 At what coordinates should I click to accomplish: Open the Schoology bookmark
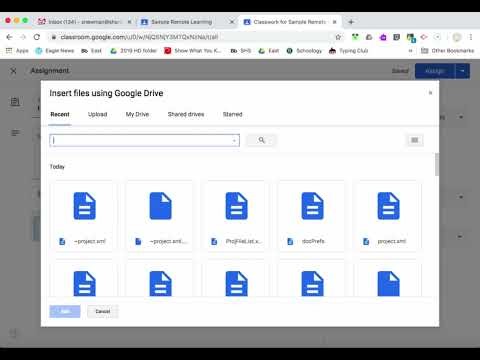305,51
